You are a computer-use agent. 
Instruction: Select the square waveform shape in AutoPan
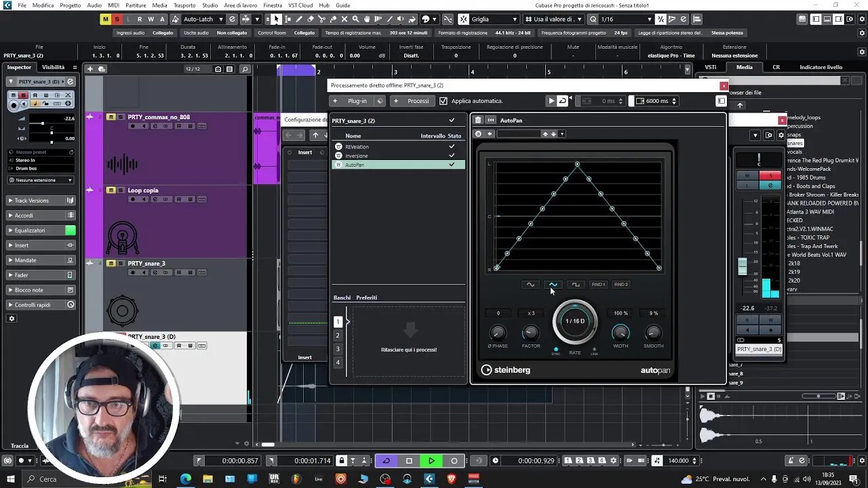click(x=576, y=285)
